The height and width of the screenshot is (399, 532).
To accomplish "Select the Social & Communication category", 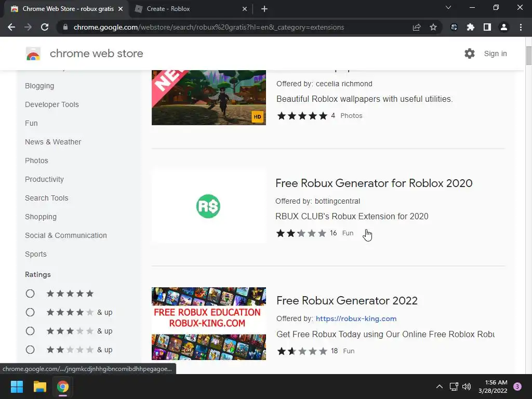I will pos(66,235).
